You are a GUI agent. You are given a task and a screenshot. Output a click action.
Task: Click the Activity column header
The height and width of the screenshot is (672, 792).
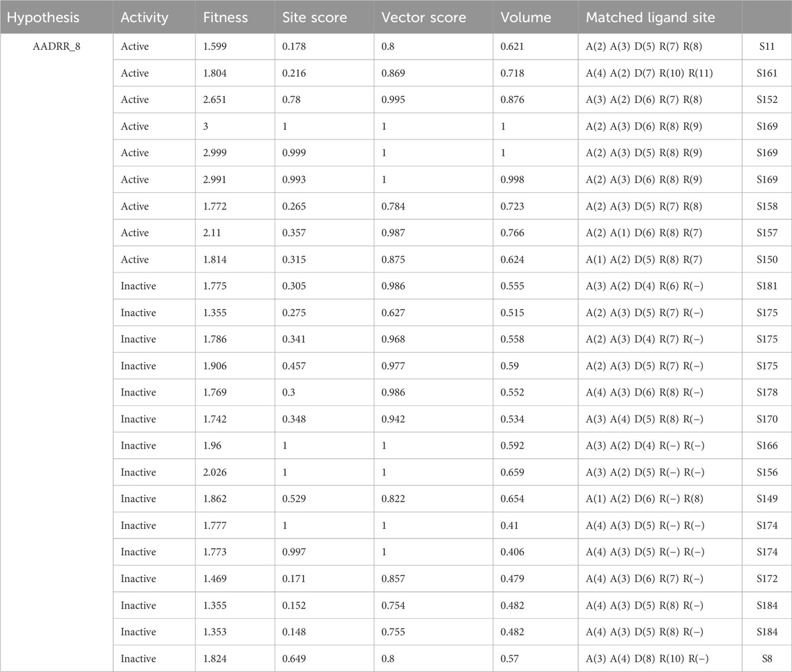click(144, 17)
